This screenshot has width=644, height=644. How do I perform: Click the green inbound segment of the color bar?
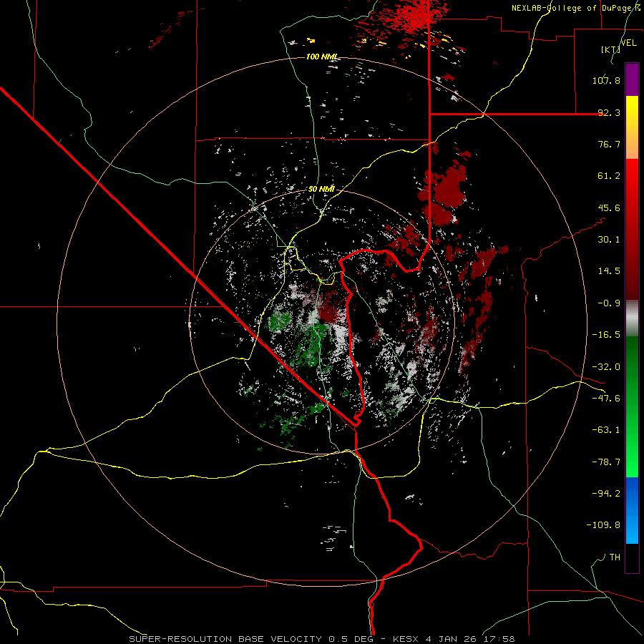coord(632,406)
